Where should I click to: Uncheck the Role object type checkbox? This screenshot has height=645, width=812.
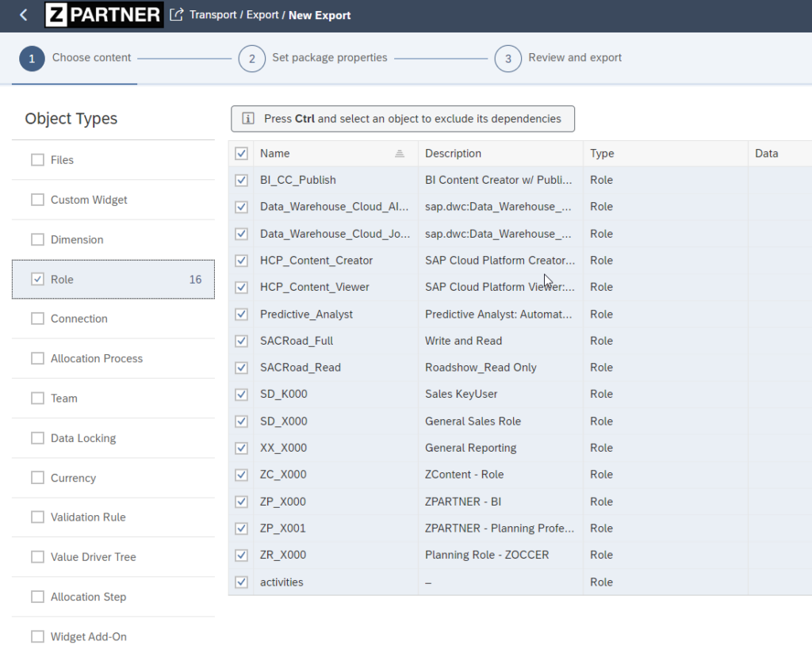point(37,279)
